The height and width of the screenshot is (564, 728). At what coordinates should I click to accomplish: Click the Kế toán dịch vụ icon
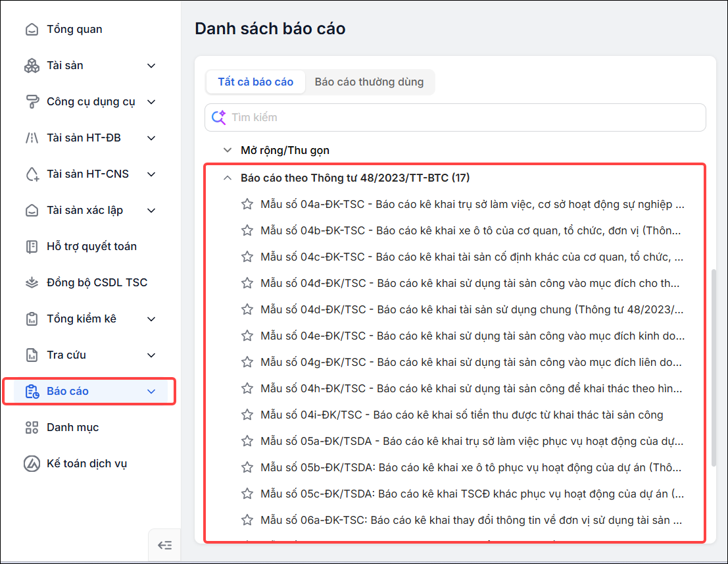(32, 464)
